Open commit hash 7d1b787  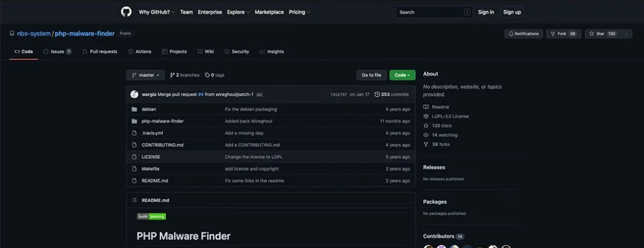338,94
